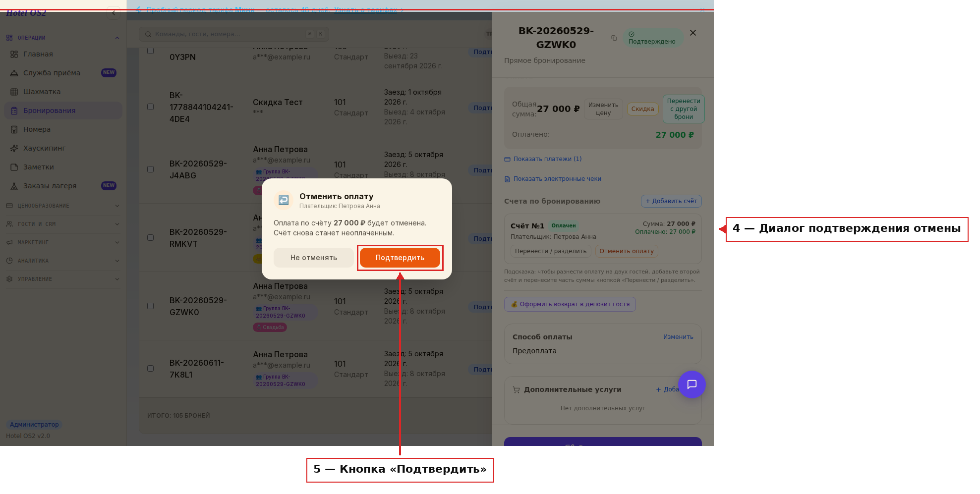Focus the Команды, гости, номера search field
Viewport: 980px width, 494px height.
[234, 34]
